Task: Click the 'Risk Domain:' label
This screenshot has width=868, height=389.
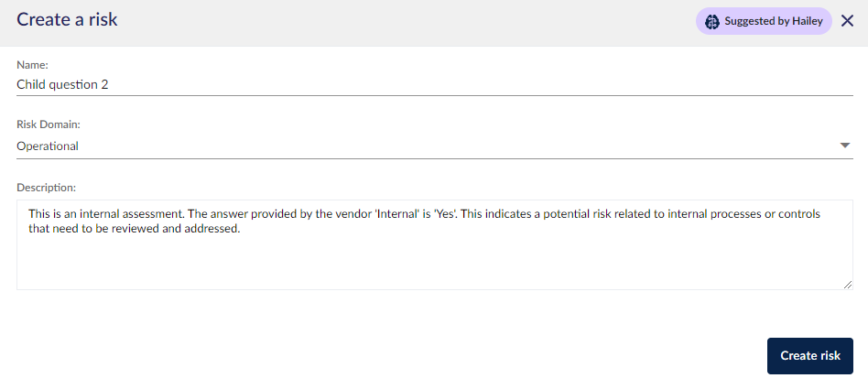Action: point(49,124)
